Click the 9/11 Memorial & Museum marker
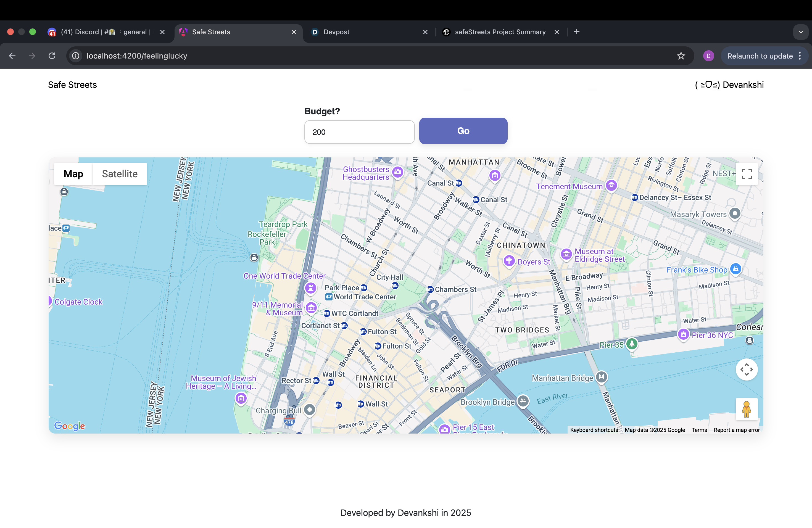 click(x=311, y=308)
